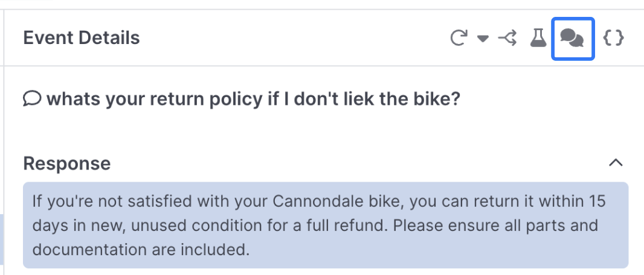Screen dimensions: 644x275
Task: Click the "Response" section heading
Action: 66,163
